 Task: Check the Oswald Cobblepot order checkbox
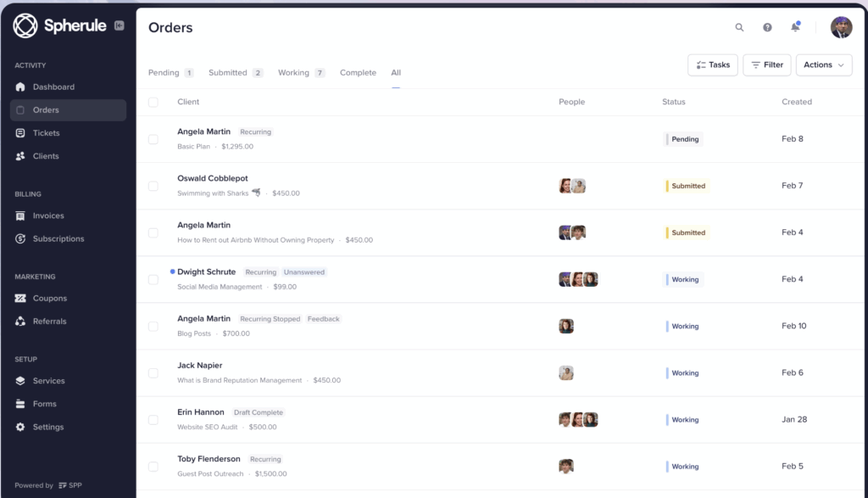click(x=153, y=186)
